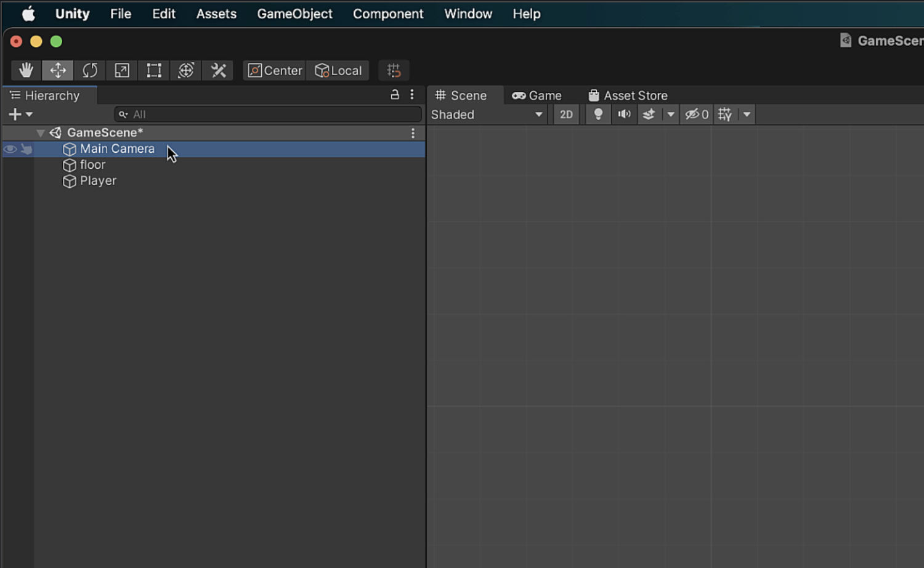The width and height of the screenshot is (924, 568).
Task: Click floor cube icon
Action: 70,165
